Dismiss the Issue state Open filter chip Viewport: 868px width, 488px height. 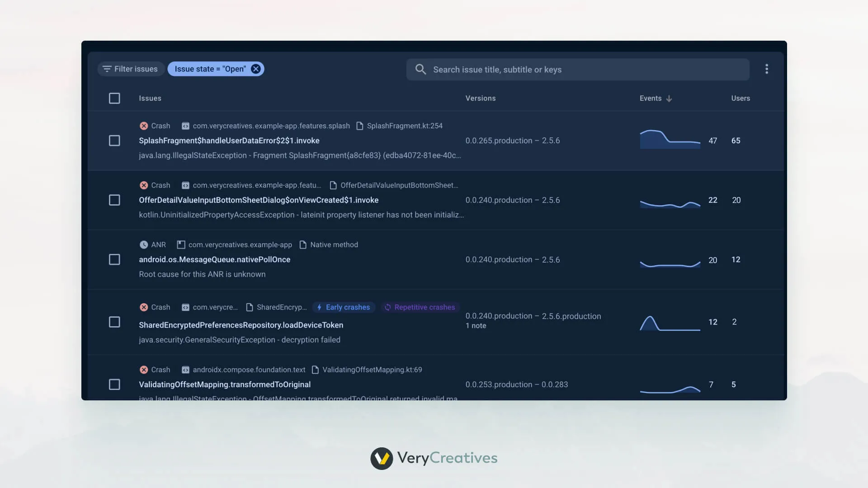[x=255, y=69]
